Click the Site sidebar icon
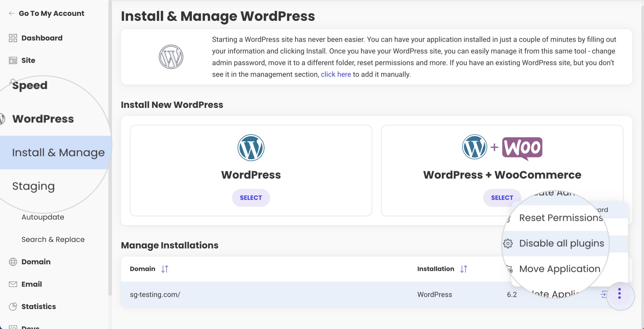This screenshot has height=329, width=644. (x=13, y=60)
